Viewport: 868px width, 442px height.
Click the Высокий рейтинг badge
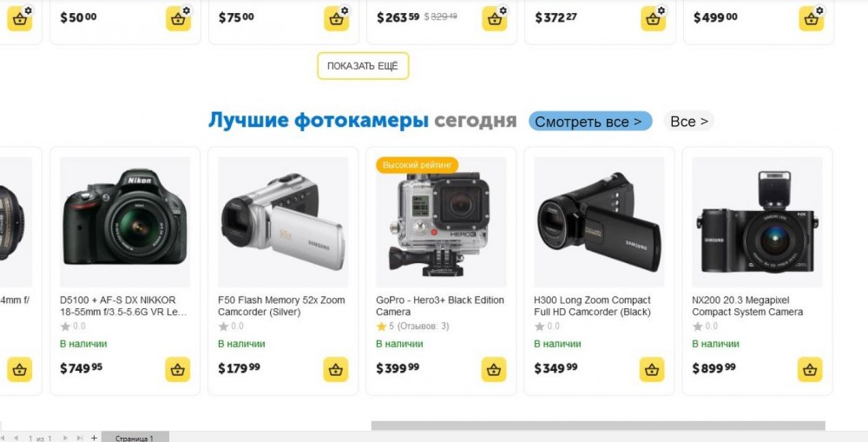coord(417,165)
